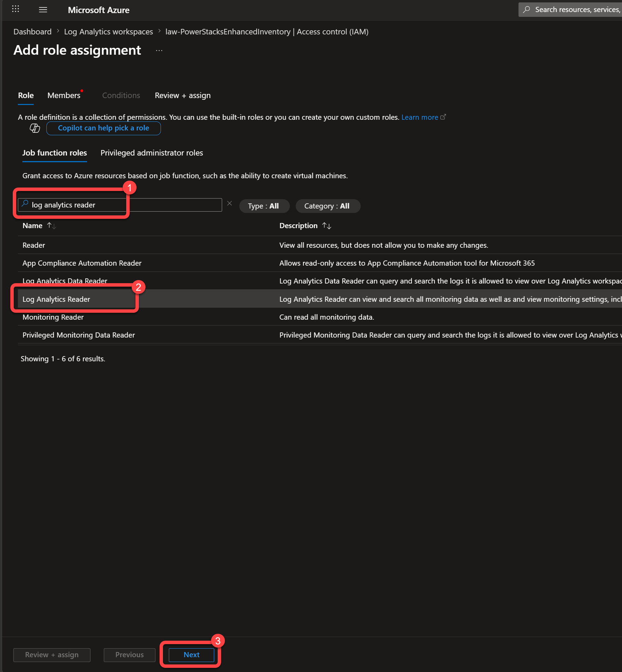Open the more options ellipsis next to title
The width and height of the screenshot is (622, 672).
click(159, 51)
